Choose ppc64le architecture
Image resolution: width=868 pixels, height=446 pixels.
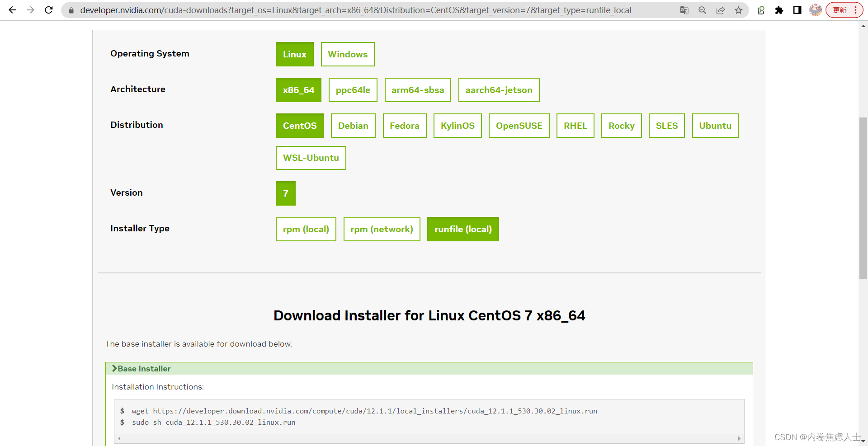pyautogui.click(x=353, y=90)
